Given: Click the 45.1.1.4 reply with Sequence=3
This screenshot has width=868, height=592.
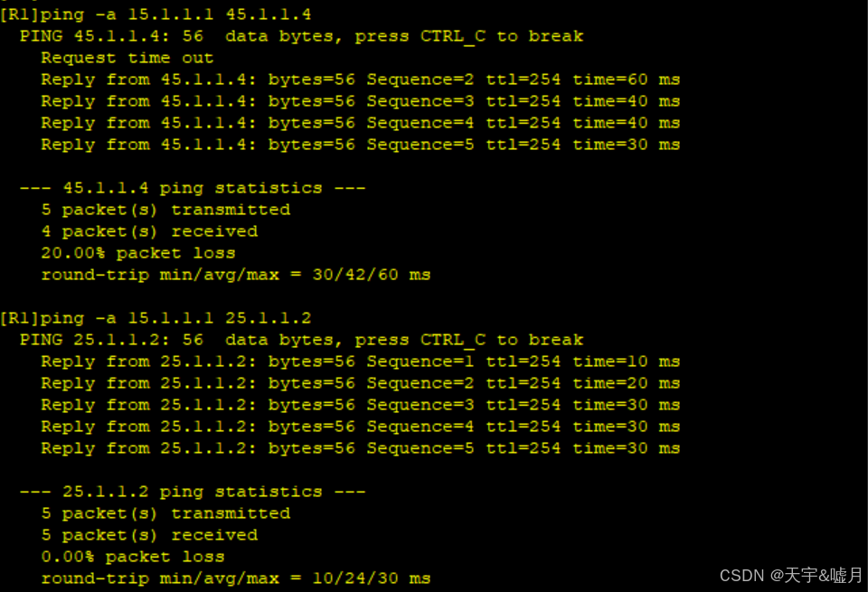Looking at the screenshot, I should coord(361,101).
